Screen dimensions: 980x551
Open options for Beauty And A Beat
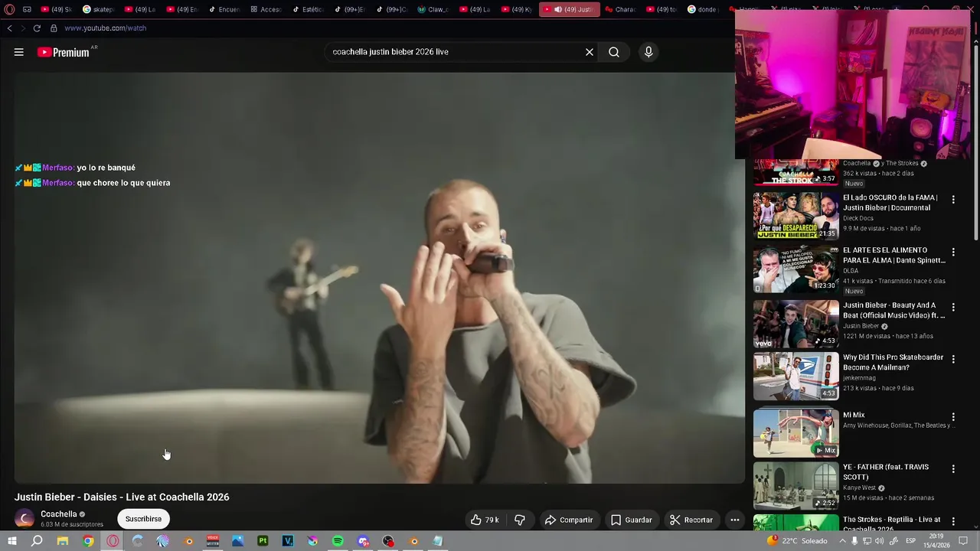953,307
